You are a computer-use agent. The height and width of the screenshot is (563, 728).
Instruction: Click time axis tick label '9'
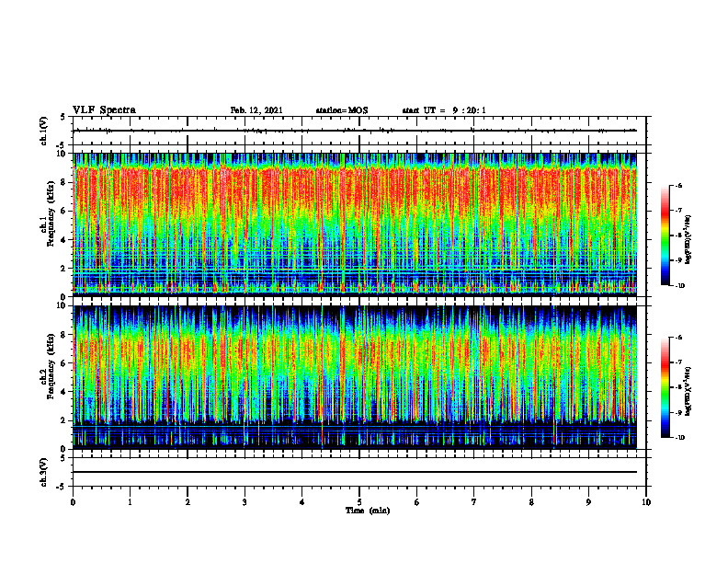[588, 502]
